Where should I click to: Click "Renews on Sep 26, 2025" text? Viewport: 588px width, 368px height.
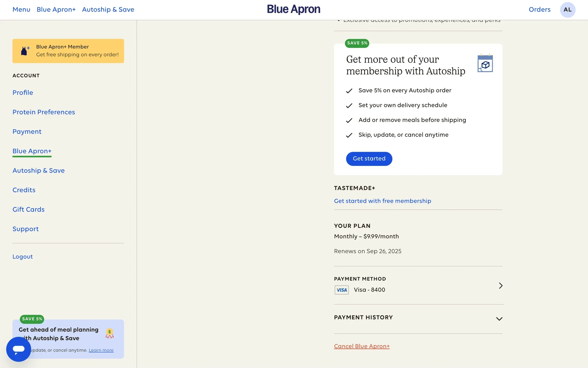click(x=367, y=251)
